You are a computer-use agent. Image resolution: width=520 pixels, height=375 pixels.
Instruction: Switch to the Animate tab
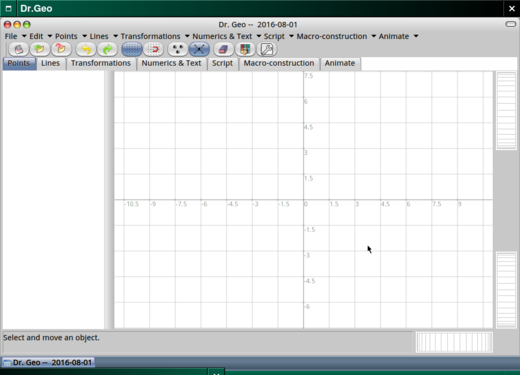point(340,63)
